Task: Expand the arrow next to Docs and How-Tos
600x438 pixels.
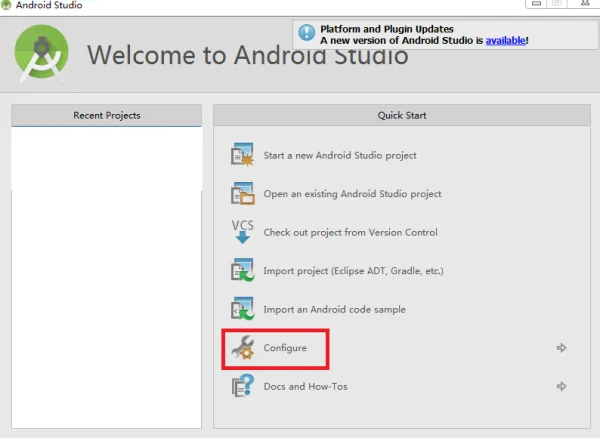Action: tap(561, 386)
